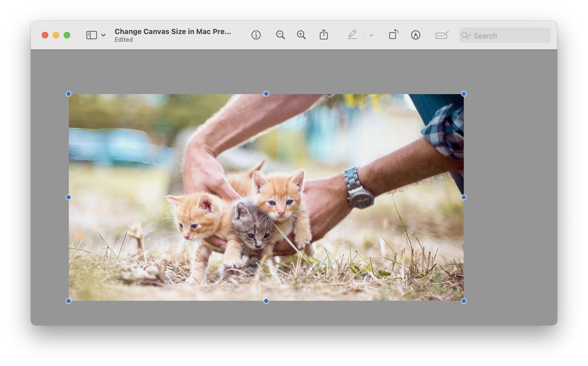
Task: Click the document title Change Canvas Size
Action: click(x=173, y=32)
